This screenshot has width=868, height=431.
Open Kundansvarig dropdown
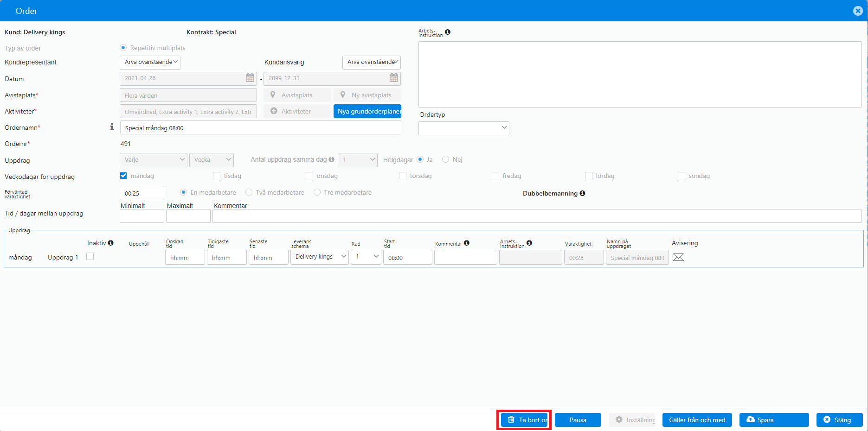372,62
